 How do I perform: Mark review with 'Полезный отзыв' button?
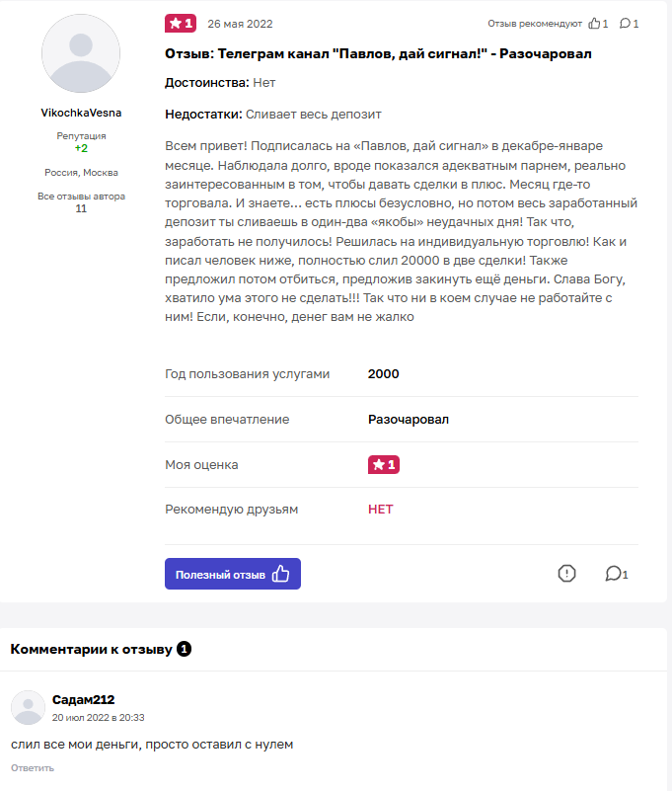tap(233, 574)
